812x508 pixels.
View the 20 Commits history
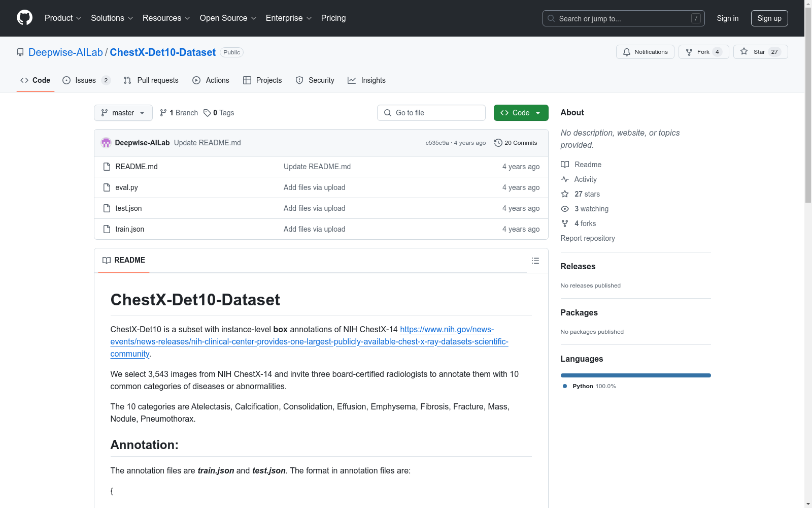click(x=516, y=143)
